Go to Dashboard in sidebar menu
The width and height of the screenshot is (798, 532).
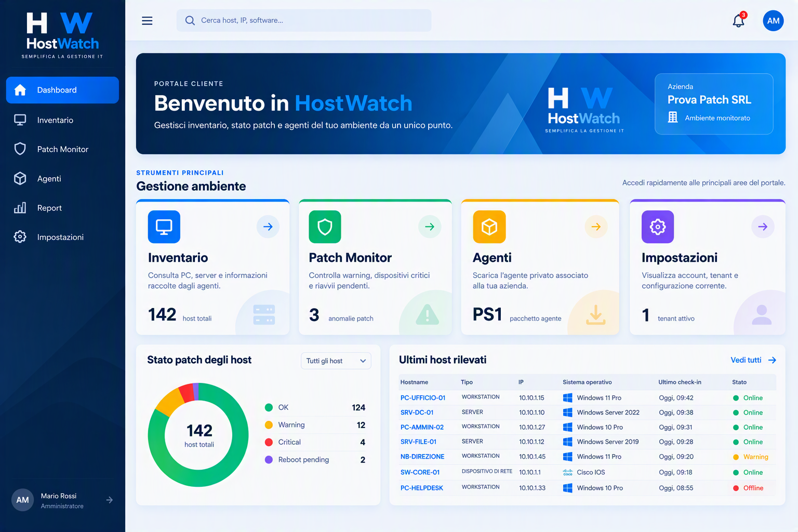62,90
